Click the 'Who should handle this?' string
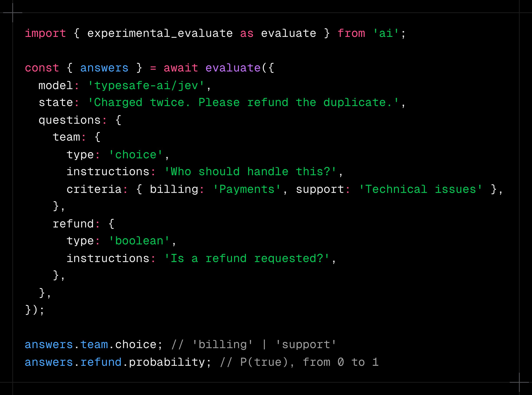The width and height of the screenshot is (532, 395). (250, 172)
